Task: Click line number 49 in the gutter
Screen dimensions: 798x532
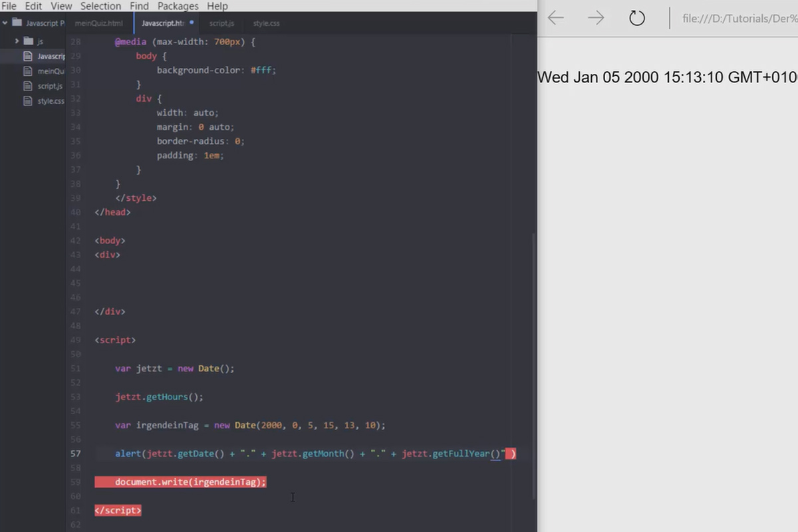Action: pyautogui.click(x=75, y=340)
